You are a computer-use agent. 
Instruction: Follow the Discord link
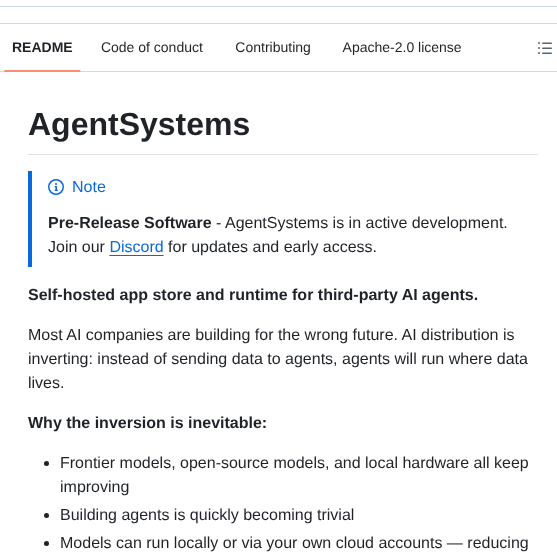click(x=136, y=247)
